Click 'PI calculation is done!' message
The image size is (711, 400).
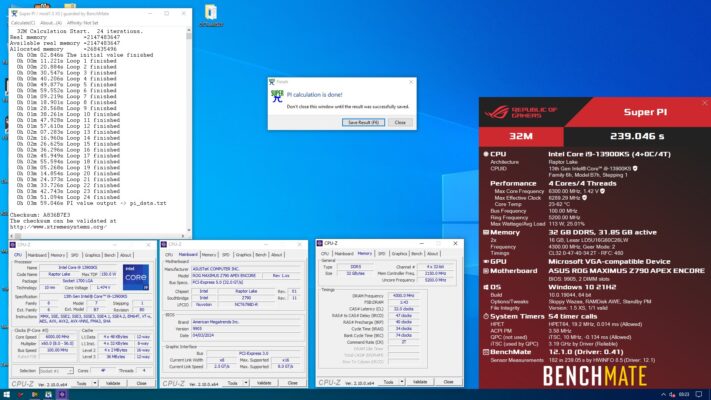(x=315, y=95)
